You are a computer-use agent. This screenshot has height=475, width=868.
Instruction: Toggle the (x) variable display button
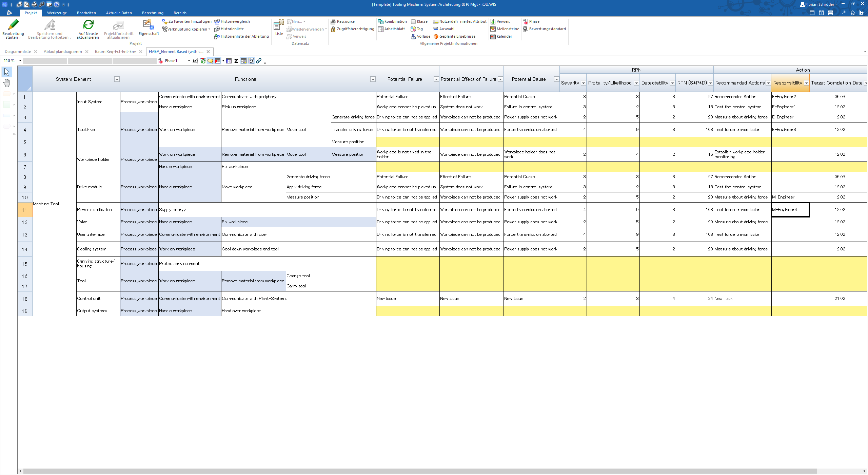195,61
